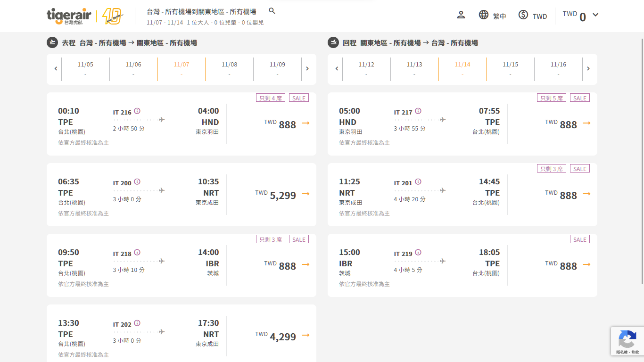Open the user account icon
The image size is (644, 362).
tap(461, 15)
